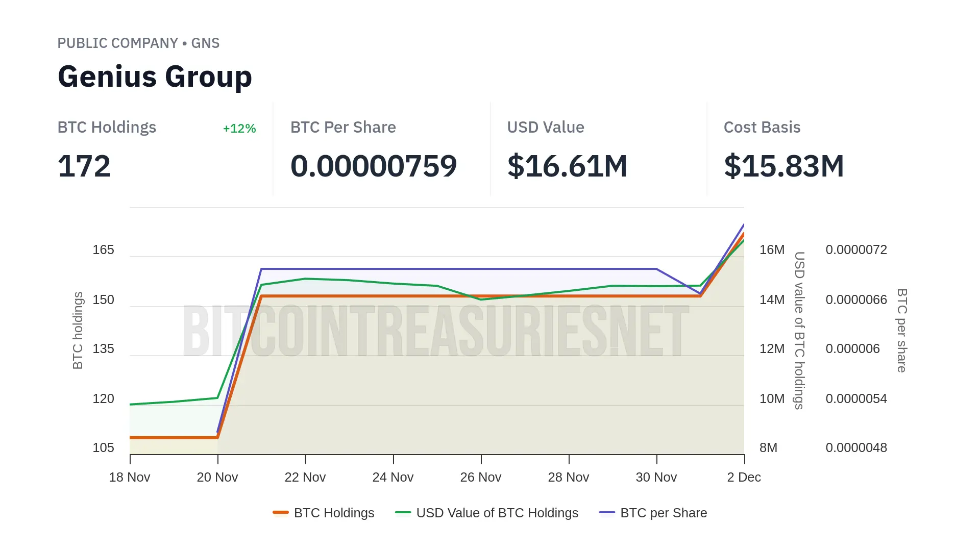Click the Genius Group company title
This screenshot has width=980, height=551.
pos(155,77)
